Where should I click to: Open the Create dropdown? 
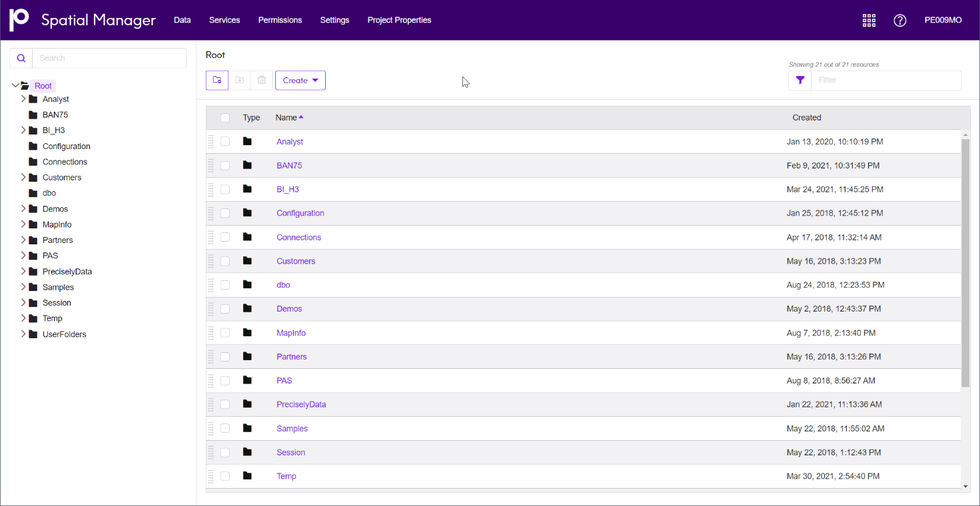click(300, 80)
